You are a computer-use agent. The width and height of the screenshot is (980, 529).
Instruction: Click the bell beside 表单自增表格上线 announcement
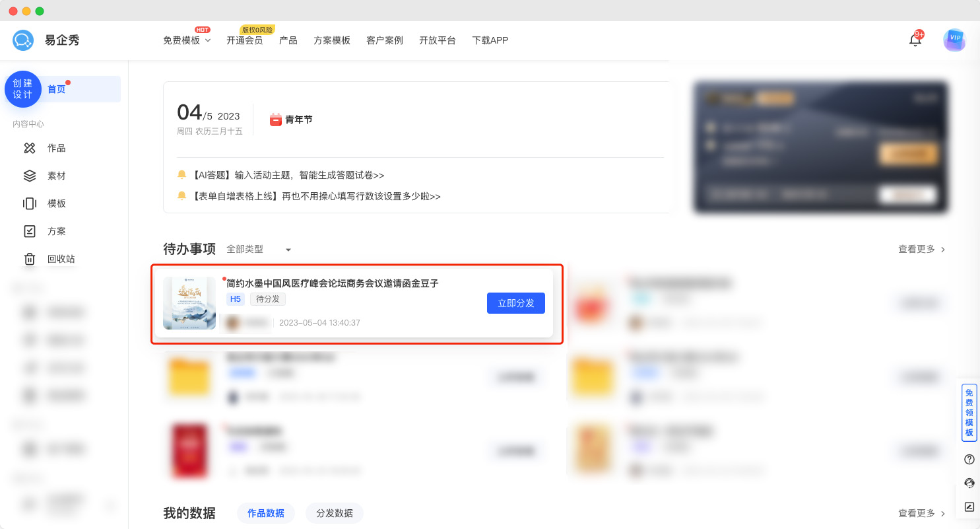pos(182,195)
